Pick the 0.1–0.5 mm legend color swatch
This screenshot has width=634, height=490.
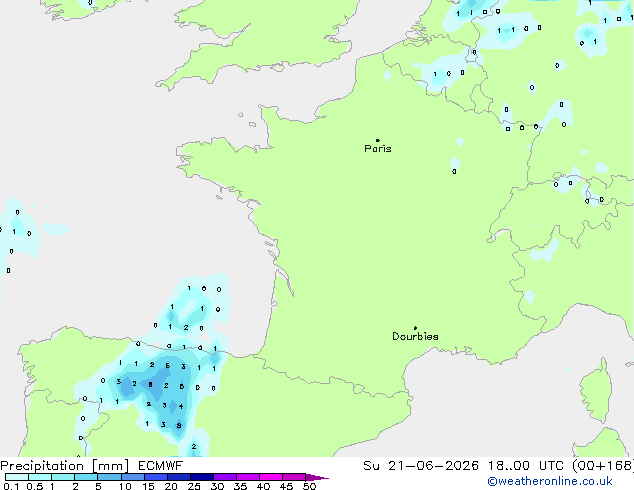click(x=17, y=477)
